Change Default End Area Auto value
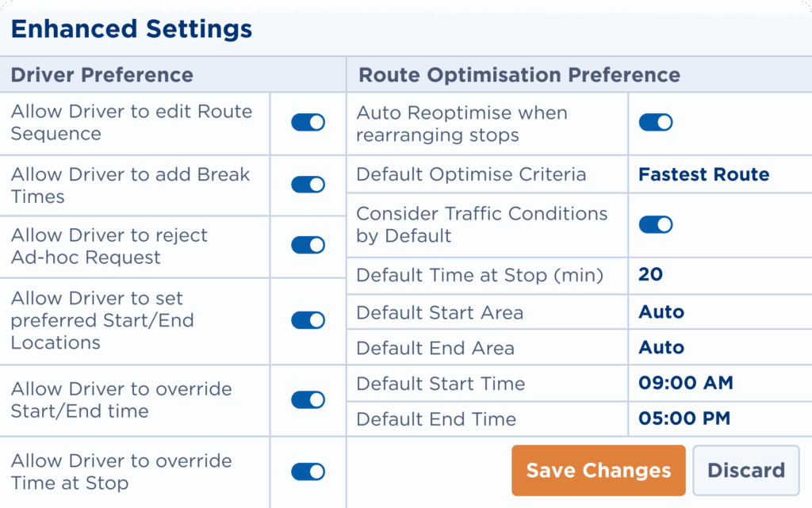This screenshot has width=812, height=508. (x=661, y=348)
